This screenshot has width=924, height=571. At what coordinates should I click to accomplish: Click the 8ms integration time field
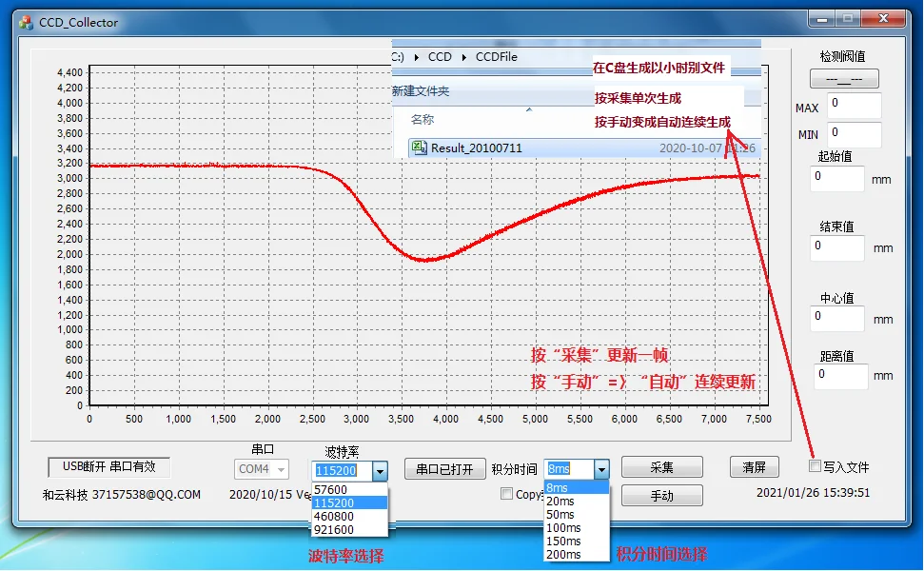(x=569, y=469)
